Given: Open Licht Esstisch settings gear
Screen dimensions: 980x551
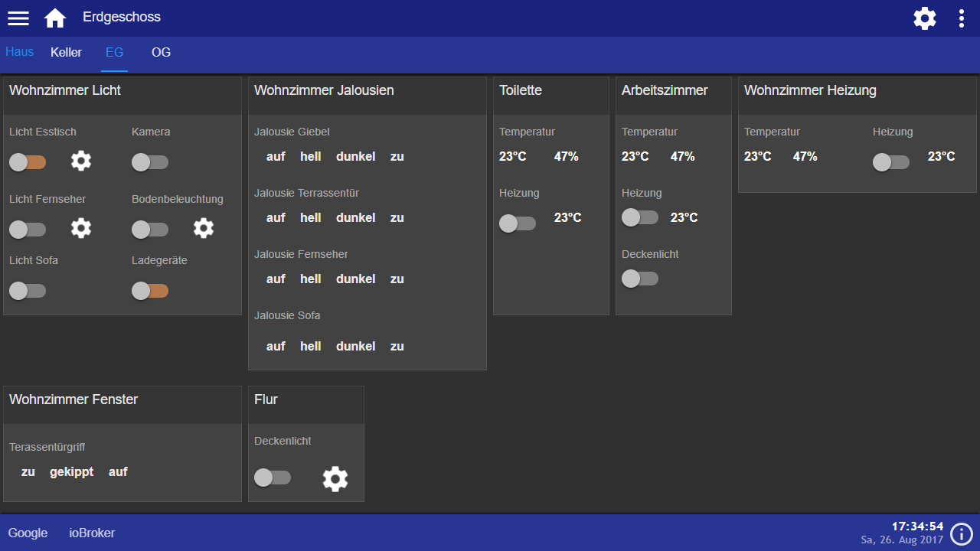Looking at the screenshot, I should (x=81, y=161).
